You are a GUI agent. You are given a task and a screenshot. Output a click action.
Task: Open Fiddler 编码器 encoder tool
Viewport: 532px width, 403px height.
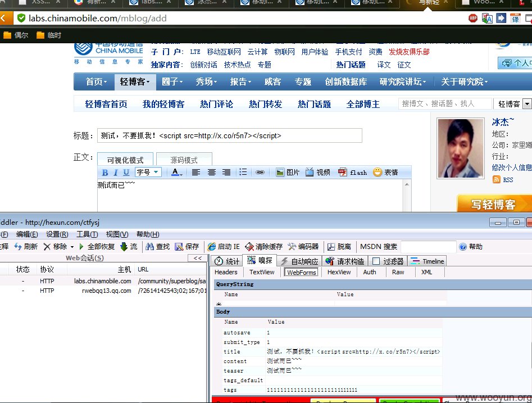point(303,247)
